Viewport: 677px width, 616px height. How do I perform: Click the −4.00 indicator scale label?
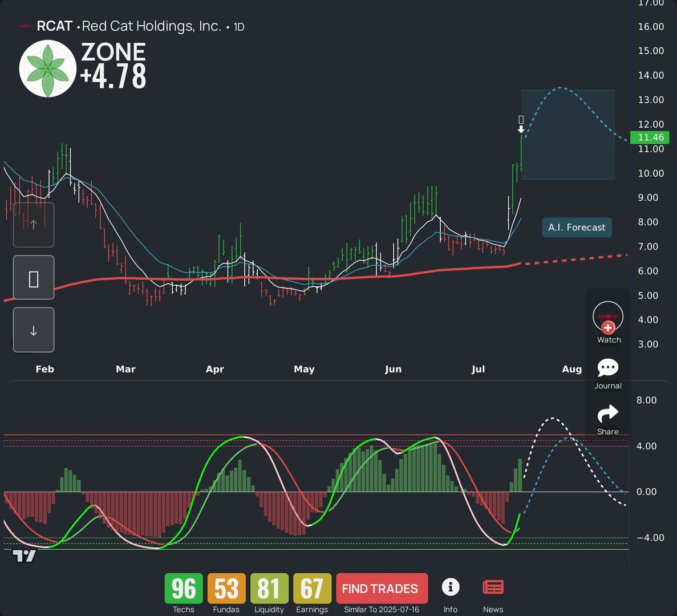[650, 537]
